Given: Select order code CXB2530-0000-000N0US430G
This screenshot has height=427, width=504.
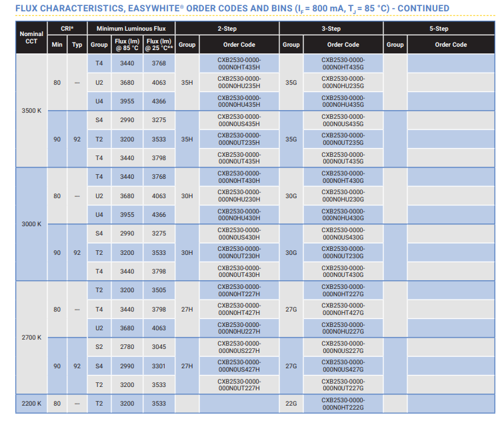Looking at the screenshot, I should point(343,234).
